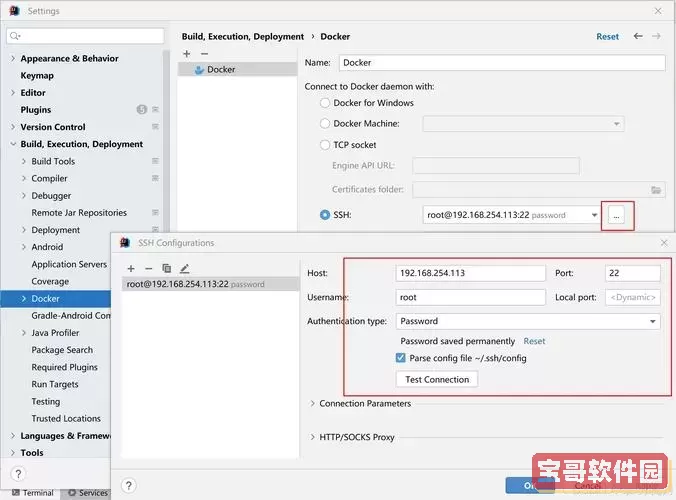Expand Appearance & Behavior tree node
676x500 pixels.
pyautogui.click(x=13, y=58)
